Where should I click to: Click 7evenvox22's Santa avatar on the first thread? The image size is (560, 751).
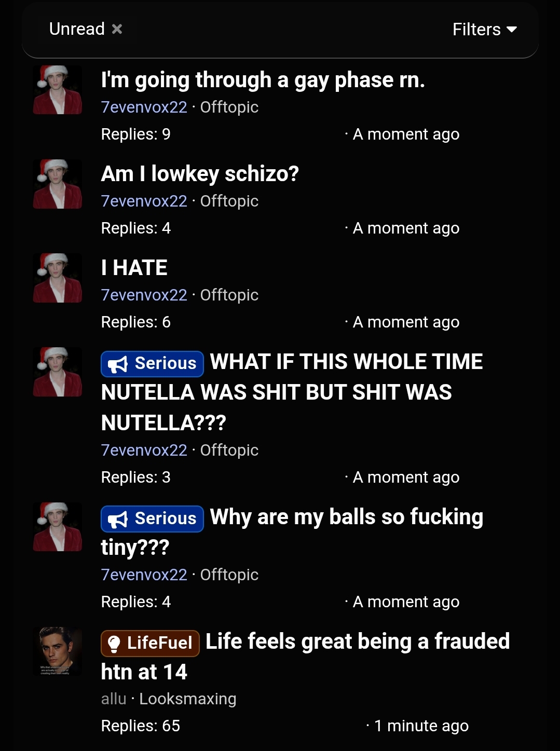pos(57,90)
